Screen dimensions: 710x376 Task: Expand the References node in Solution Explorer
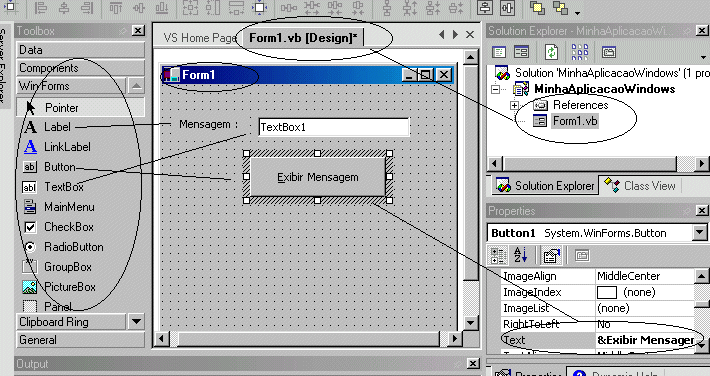click(514, 105)
